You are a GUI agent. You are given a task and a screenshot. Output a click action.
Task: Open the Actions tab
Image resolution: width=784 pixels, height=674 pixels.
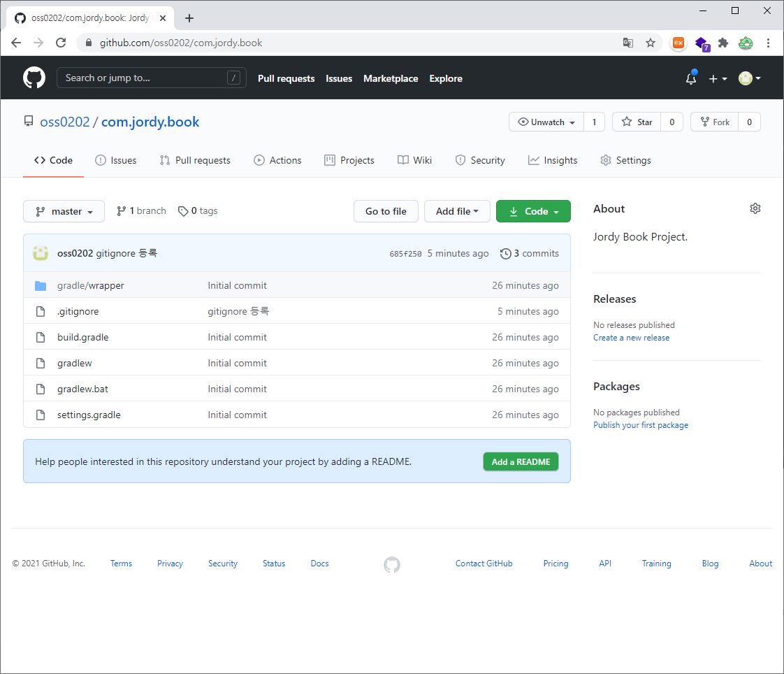[277, 160]
